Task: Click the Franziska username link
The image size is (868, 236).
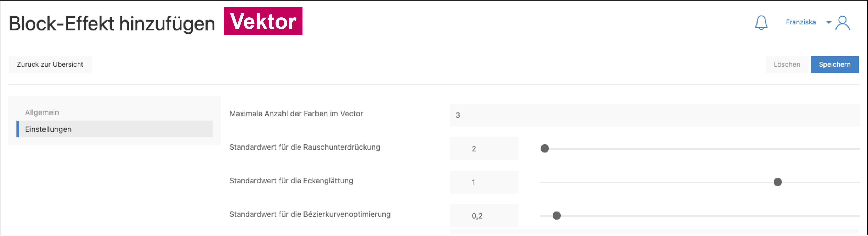Action: (x=801, y=22)
